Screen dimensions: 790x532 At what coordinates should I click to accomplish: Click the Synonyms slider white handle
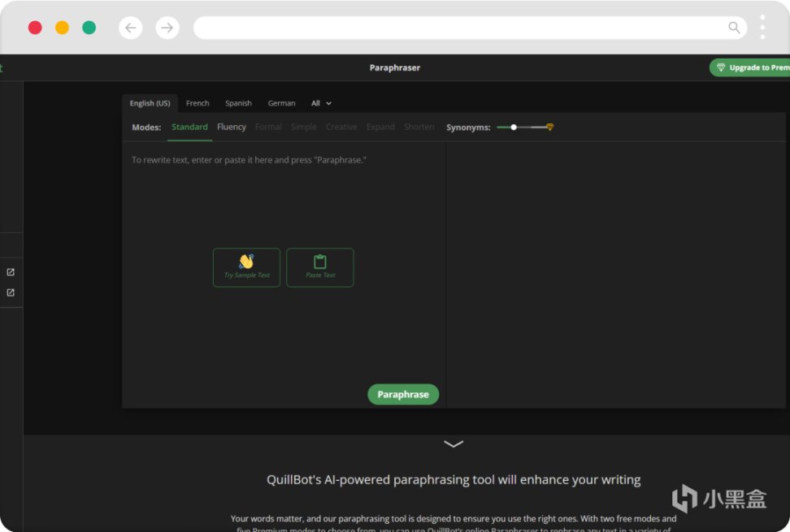pos(514,128)
